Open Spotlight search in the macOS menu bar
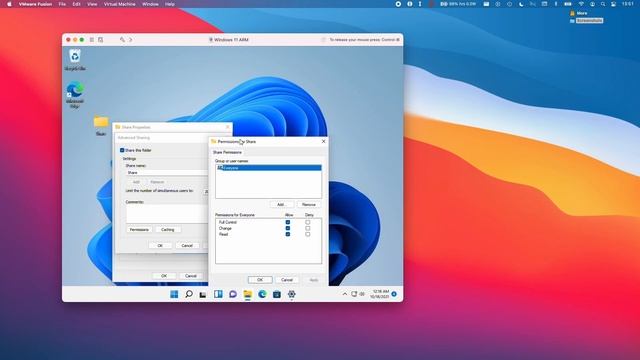640x360 pixels. point(603,4)
